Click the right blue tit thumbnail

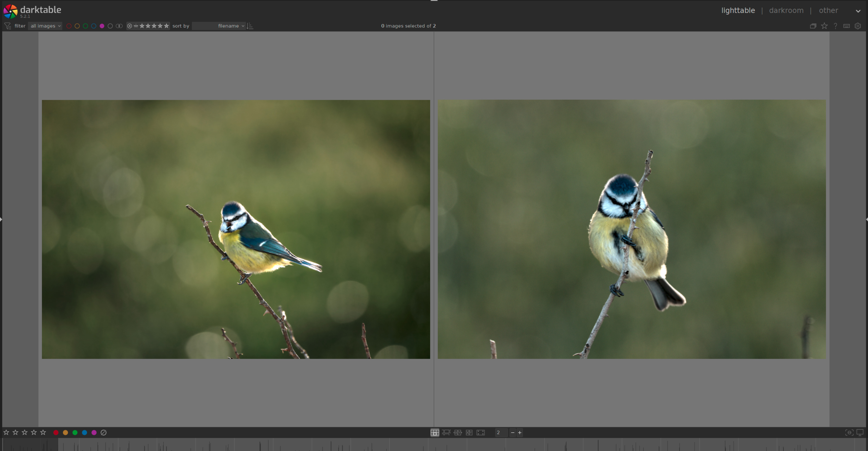coord(632,229)
